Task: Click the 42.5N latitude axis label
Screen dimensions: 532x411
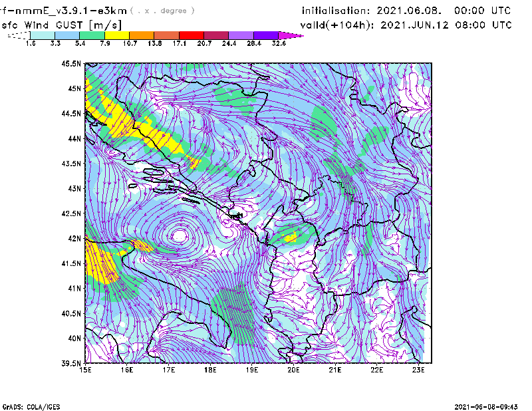Action: click(x=71, y=213)
